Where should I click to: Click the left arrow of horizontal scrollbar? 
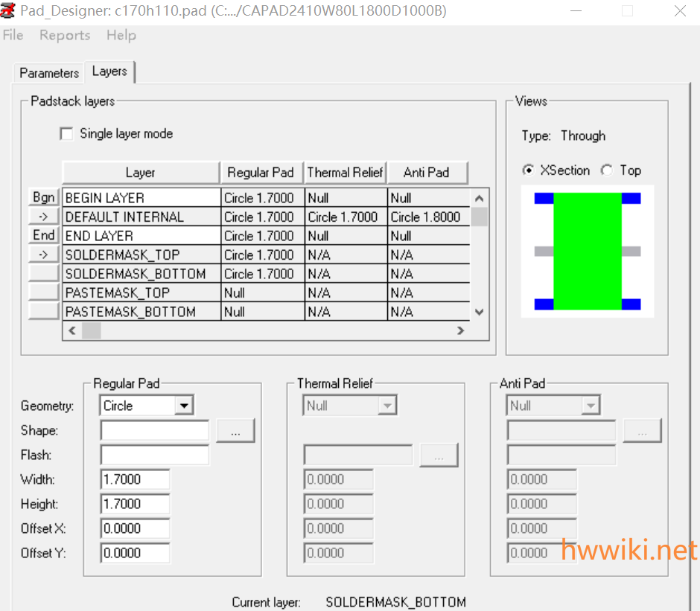click(71, 330)
